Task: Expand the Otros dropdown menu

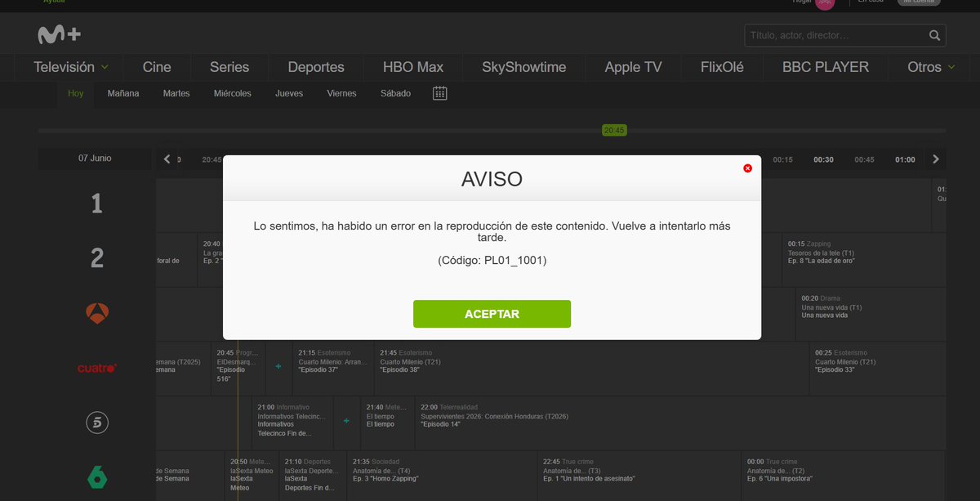Action: 932,67
